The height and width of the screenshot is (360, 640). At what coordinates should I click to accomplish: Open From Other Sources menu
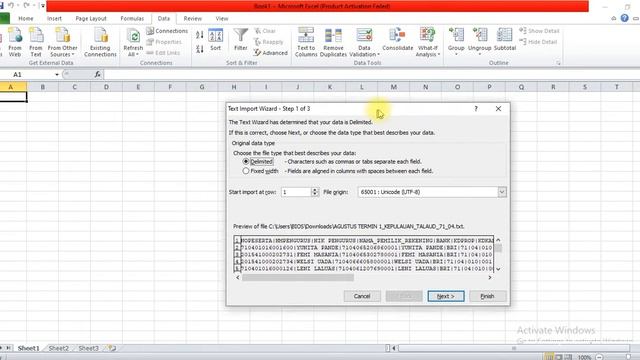(62, 42)
